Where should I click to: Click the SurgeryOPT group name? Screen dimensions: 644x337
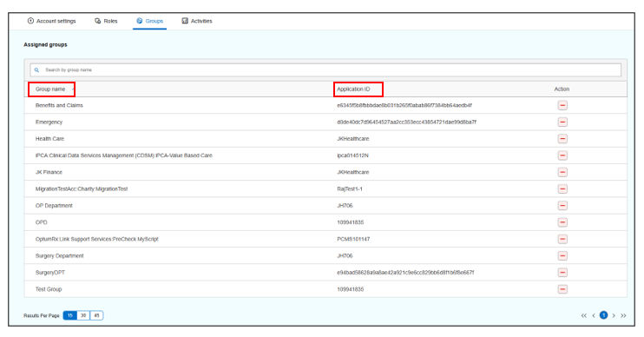[x=50, y=273]
